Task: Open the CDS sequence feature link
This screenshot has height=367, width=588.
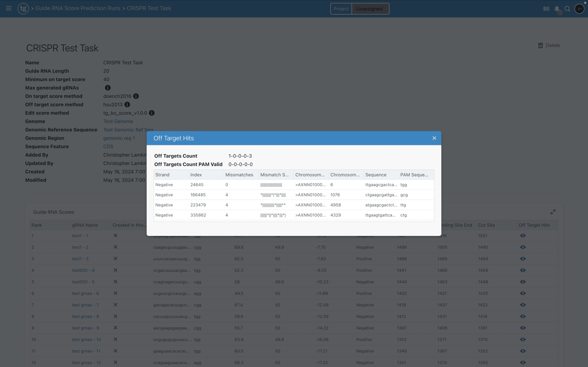Action: (x=108, y=146)
